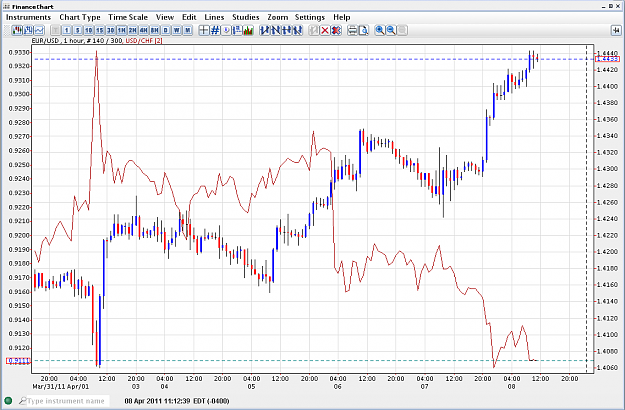Toggle chart grid with hash icon
The width and height of the screenshot is (625, 410).
(x=215, y=30)
